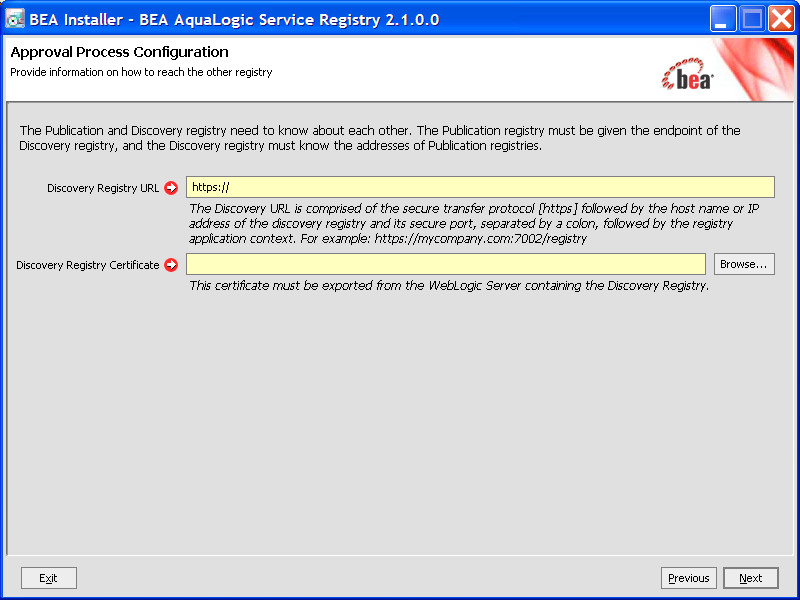The width and height of the screenshot is (800, 600).
Task: Click the red arrow icon beside Discovery Registry Certificate
Action: [171, 265]
